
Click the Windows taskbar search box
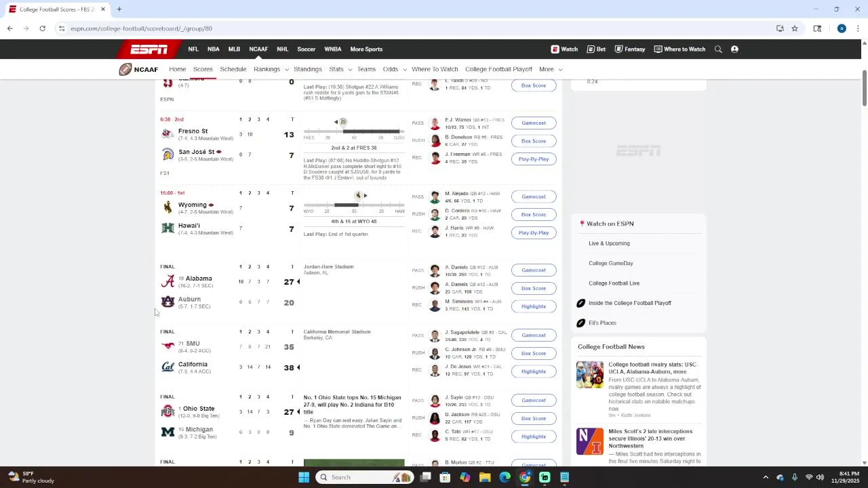(366, 477)
